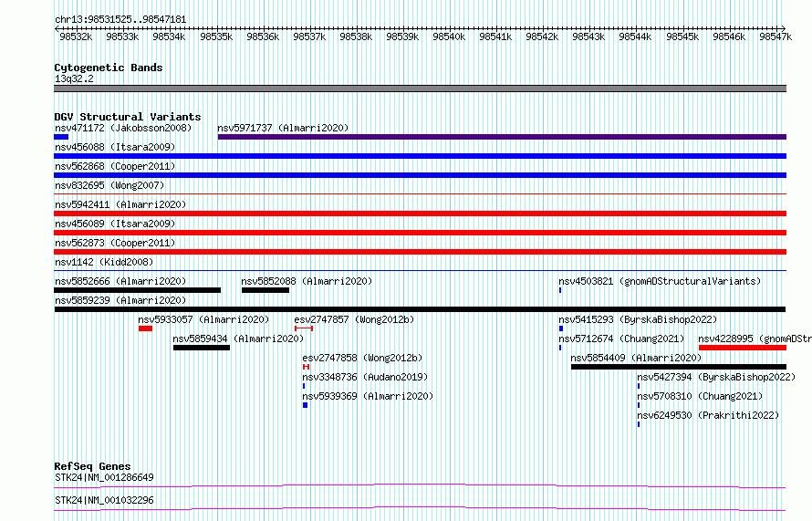Click the blue nsv5939369 square marker

tap(305, 405)
